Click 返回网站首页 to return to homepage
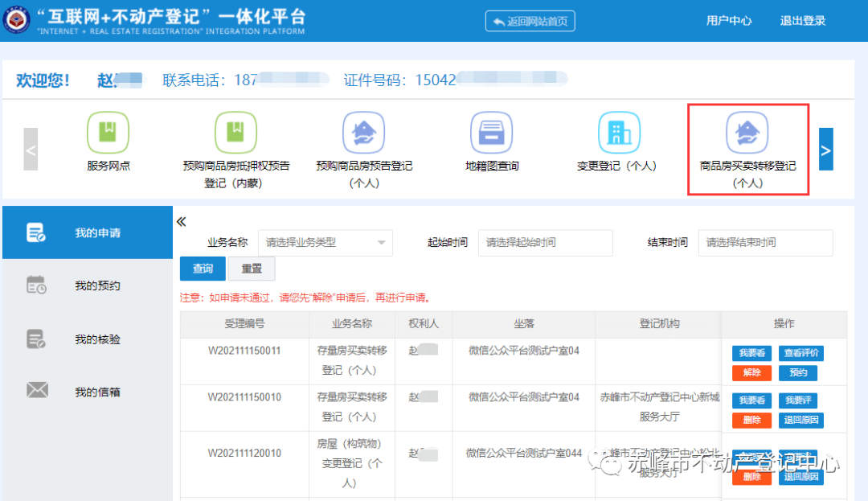The height and width of the screenshot is (501, 868). pyautogui.click(x=530, y=21)
